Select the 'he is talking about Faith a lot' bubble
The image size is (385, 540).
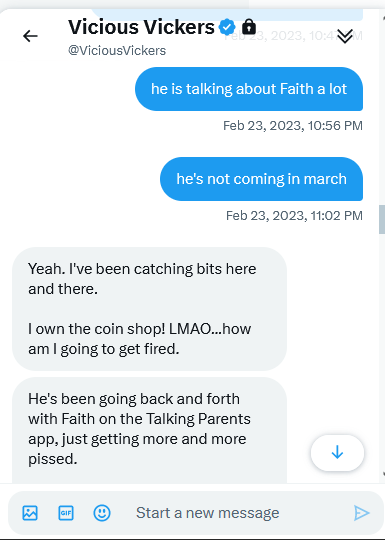tap(249, 89)
